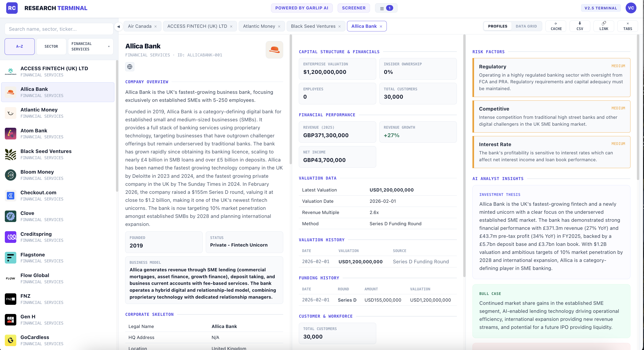
Task: Open the SCREENER button
Action: (353, 8)
